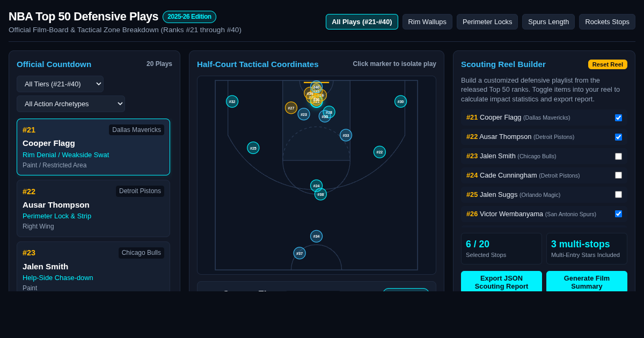Filter plays by Rim Wallups
The height and width of the screenshot is (338, 644).
[427, 21]
